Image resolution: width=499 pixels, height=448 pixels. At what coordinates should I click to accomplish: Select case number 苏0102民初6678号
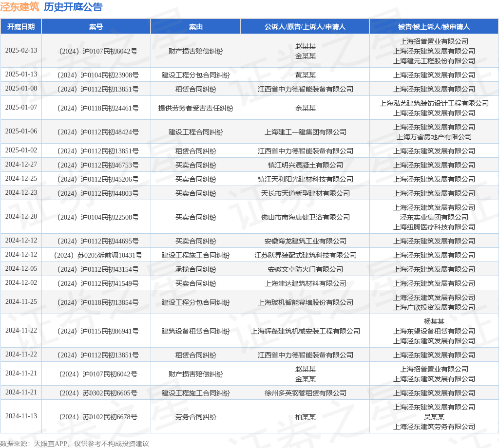point(98,417)
